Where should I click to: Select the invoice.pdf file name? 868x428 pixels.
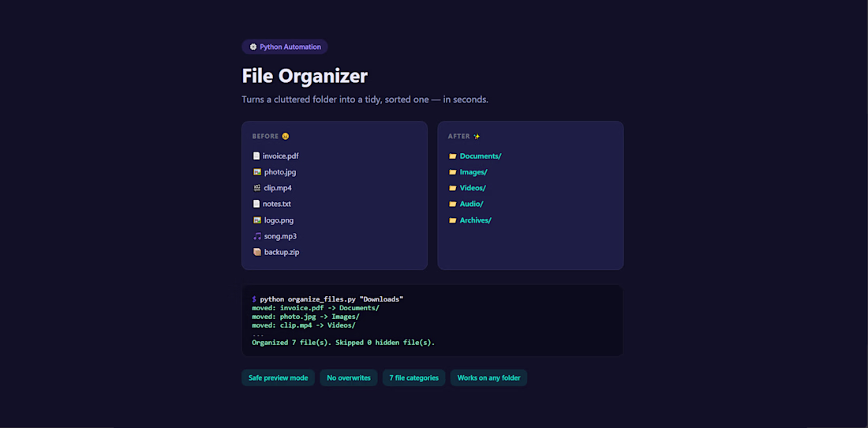[281, 156]
